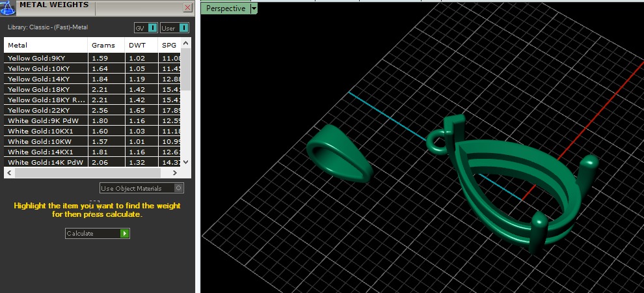Select the Yellow Gold:22KY row
Image resolution: width=644 pixels, height=293 pixels.
click(x=92, y=110)
